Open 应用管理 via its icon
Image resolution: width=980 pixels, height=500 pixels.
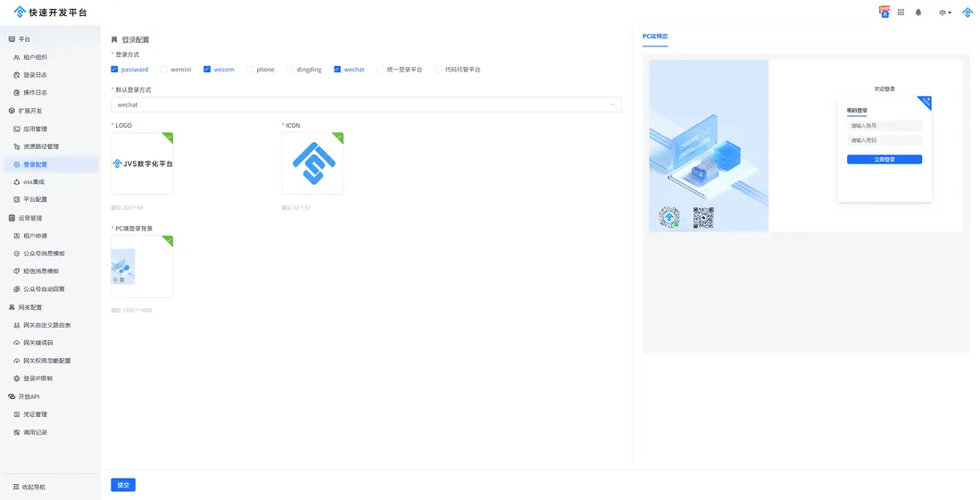[x=17, y=129]
